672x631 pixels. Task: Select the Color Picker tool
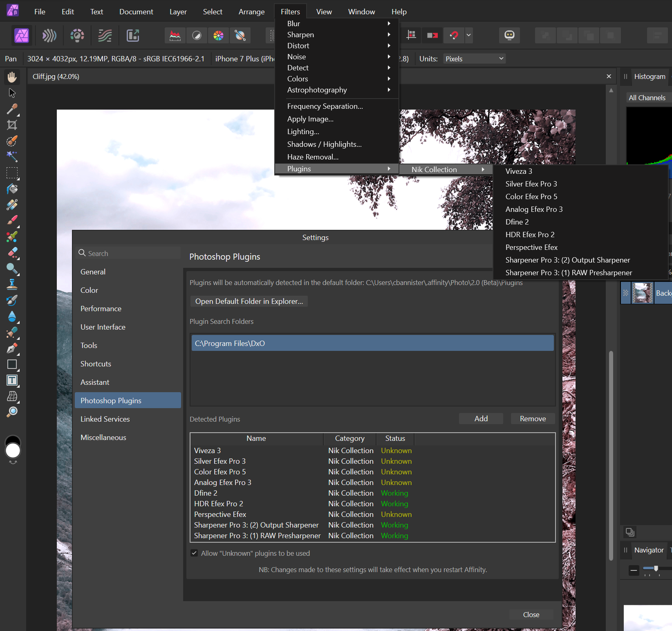12,109
